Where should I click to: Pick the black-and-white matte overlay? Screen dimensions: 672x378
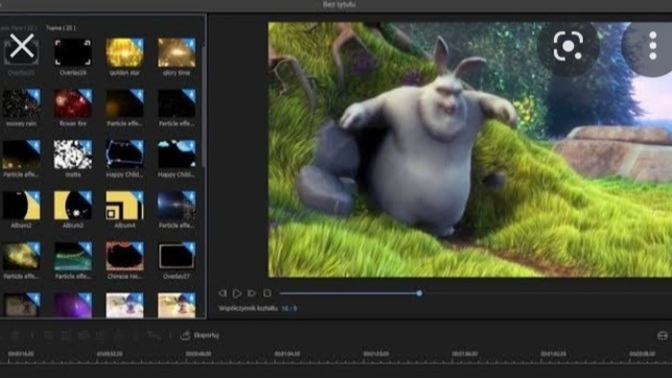point(73,154)
